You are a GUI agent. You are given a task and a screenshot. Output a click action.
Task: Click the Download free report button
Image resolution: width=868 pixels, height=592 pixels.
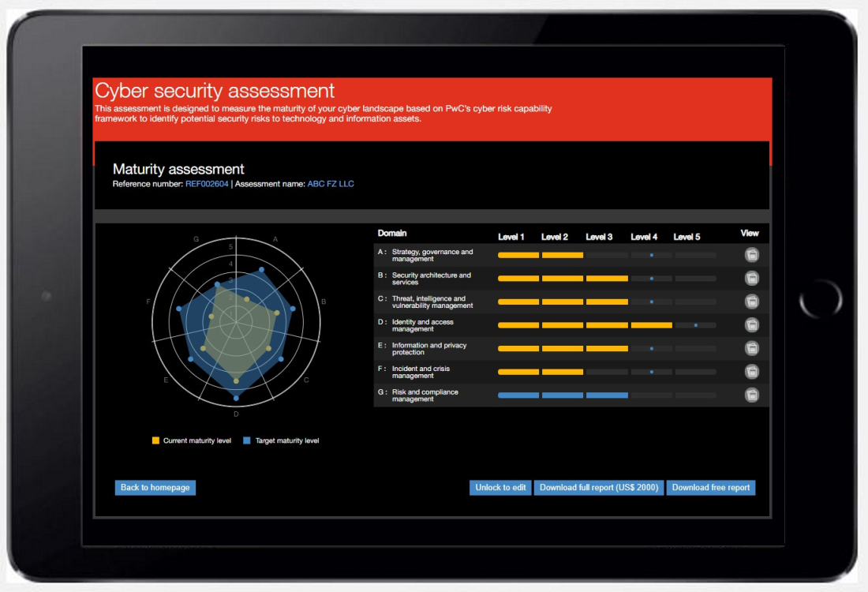click(x=710, y=488)
